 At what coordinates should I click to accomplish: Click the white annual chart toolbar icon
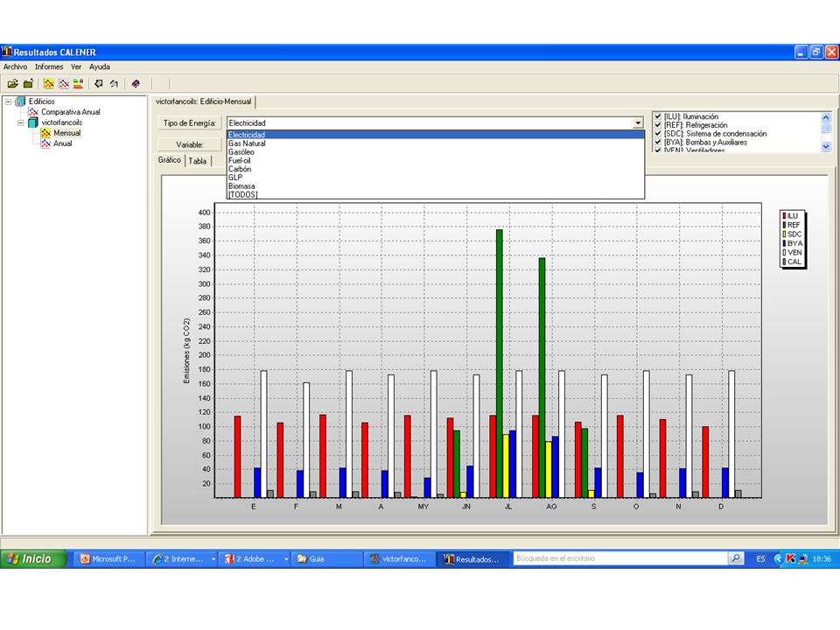point(64,84)
